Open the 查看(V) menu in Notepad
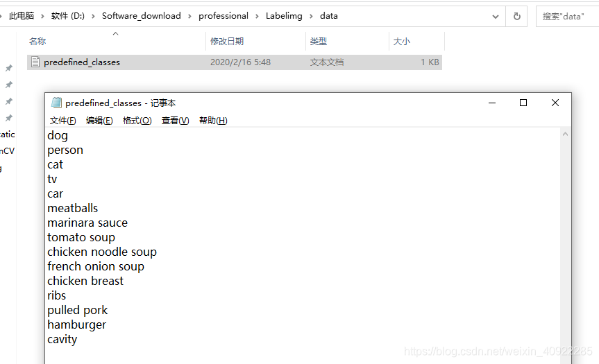 tap(176, 121)
